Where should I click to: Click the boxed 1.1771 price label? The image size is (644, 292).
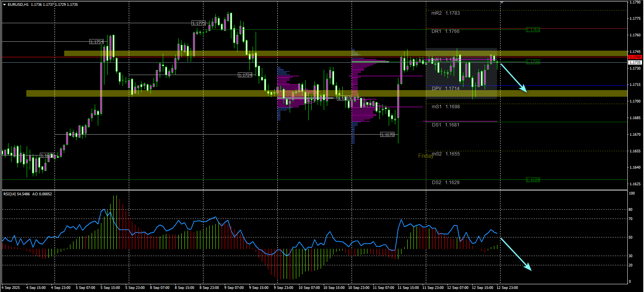pos(199,23)
